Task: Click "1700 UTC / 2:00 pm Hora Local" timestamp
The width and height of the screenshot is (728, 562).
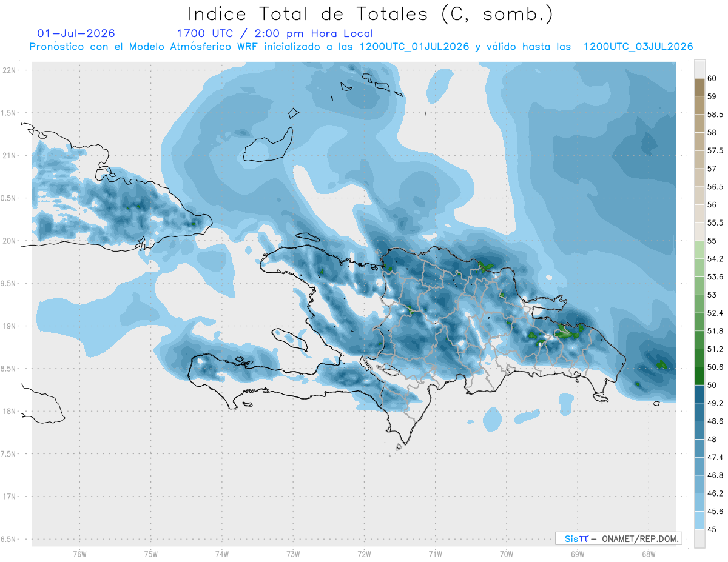Action: tap(275, 34)
